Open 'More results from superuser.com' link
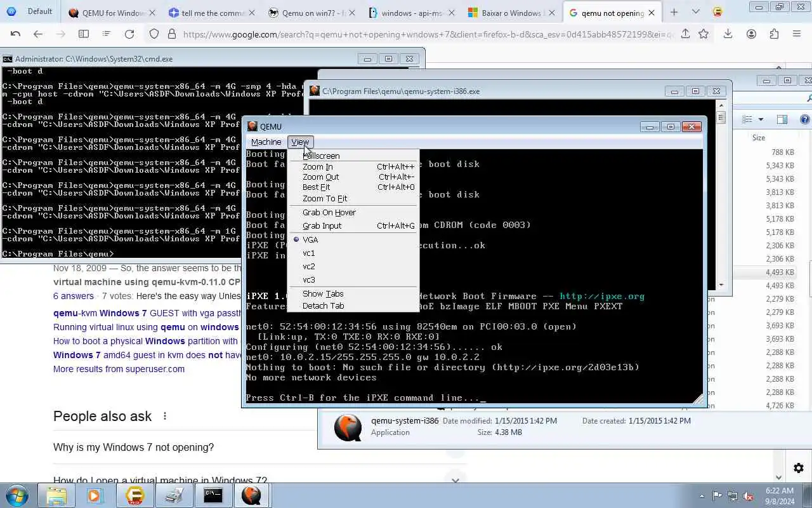812x508 pixels. point(119,369)
